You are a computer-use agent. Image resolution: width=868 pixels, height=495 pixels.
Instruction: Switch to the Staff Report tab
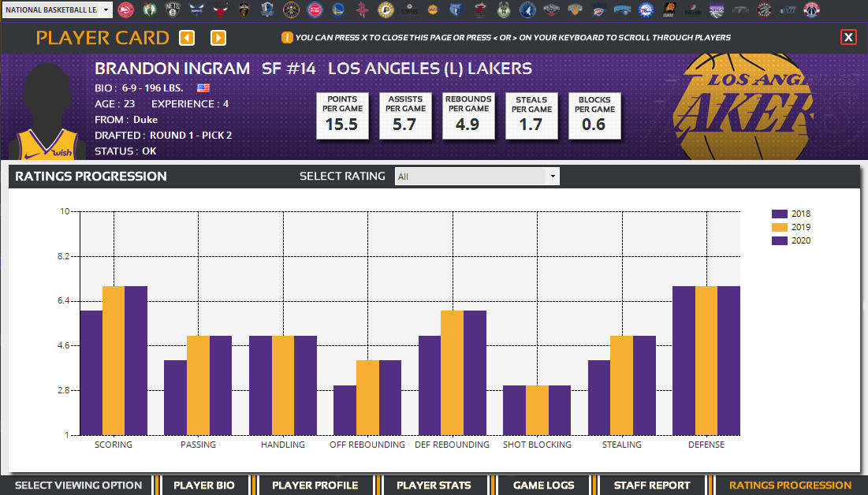tap(651, 485)
